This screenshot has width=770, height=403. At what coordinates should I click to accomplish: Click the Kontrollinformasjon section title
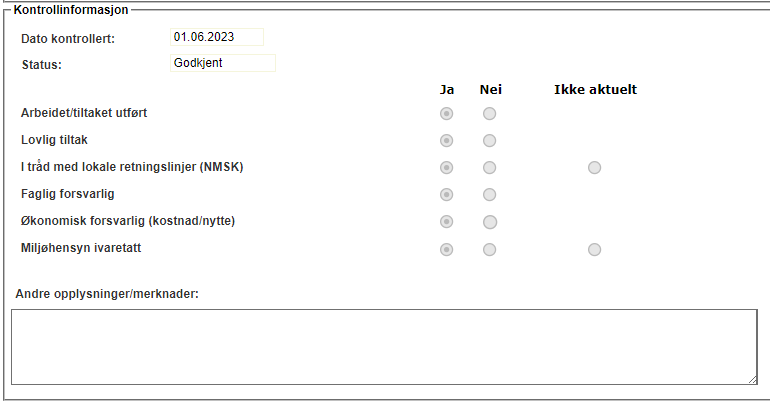70,8
